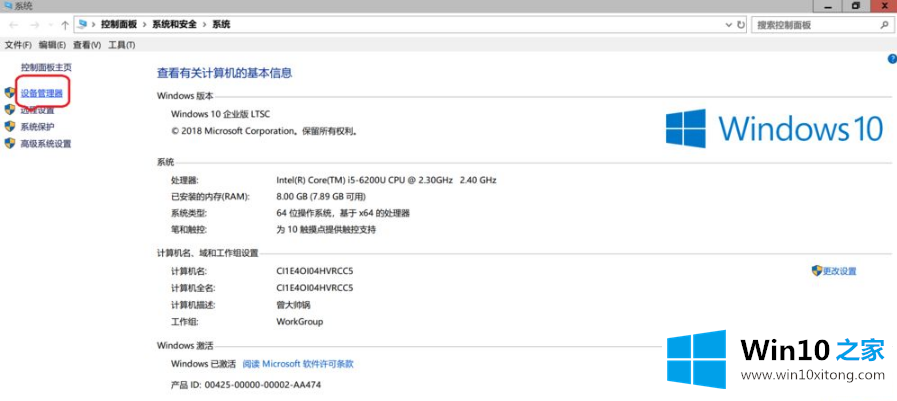Click the system window title icon

coord(7,6)
